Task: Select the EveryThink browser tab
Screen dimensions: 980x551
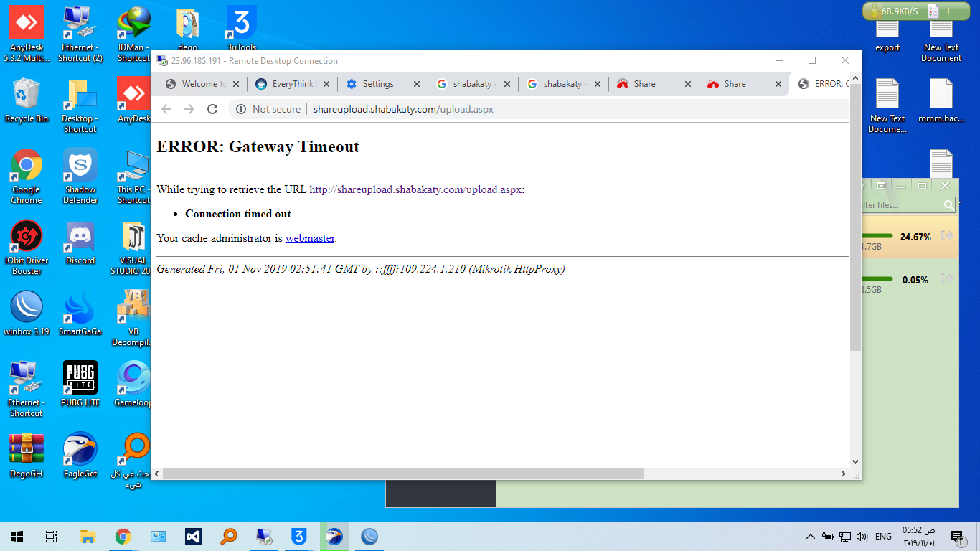Action: pos(291,84)
